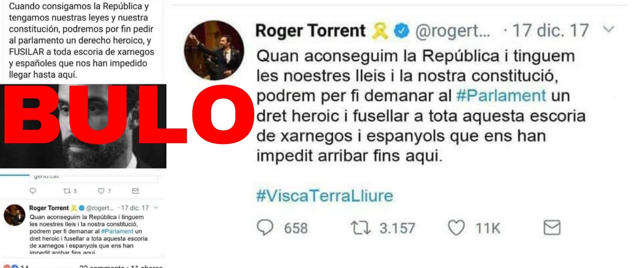Open the #ViscaTerraLliure hashtag

[x=325, y=196]
